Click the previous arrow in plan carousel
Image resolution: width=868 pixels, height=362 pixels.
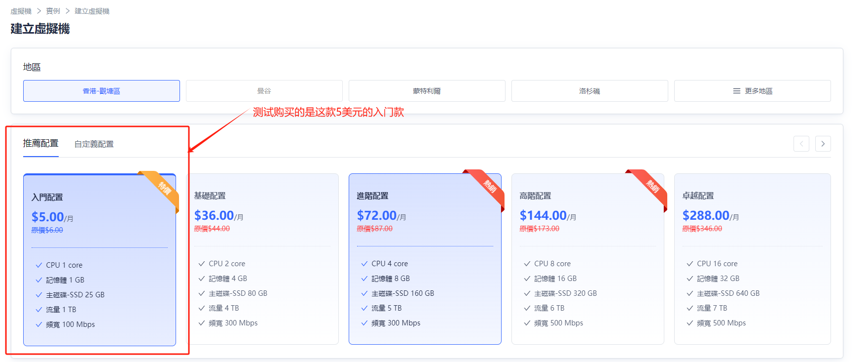[x=801, y=144]
